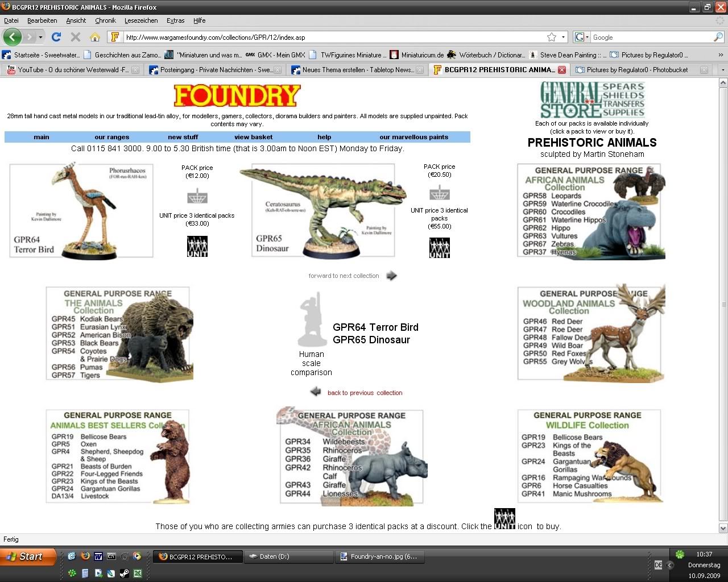
Task: Switch to the Posteingang Private Nachrichten tab
Action: [x=215, y=70]
